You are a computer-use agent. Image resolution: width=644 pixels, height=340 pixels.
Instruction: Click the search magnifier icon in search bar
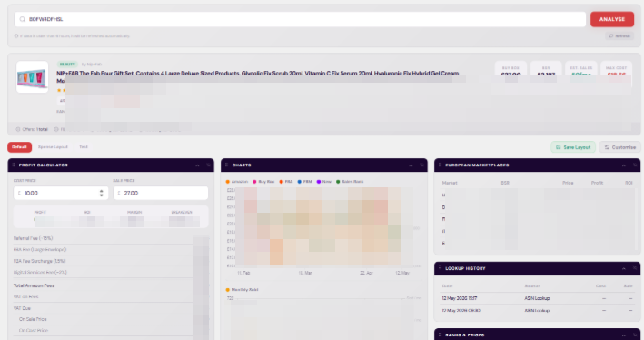click(22, 19)
